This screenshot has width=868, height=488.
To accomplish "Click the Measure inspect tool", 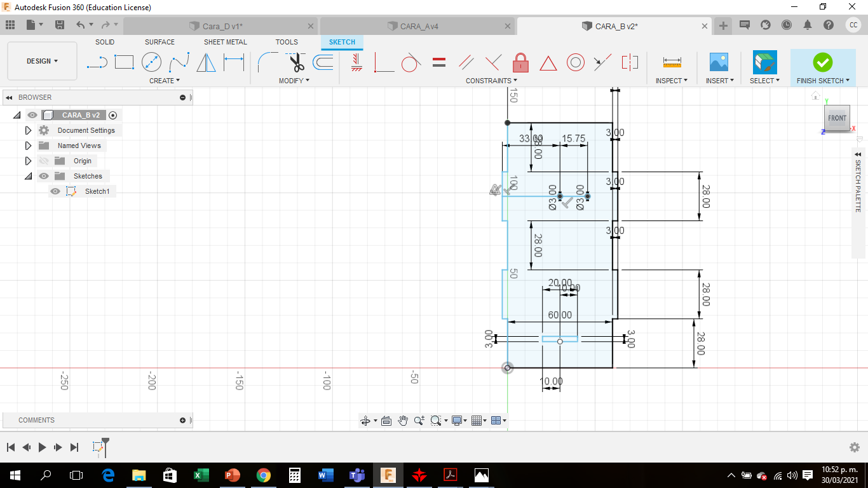I will pos(672,62).
